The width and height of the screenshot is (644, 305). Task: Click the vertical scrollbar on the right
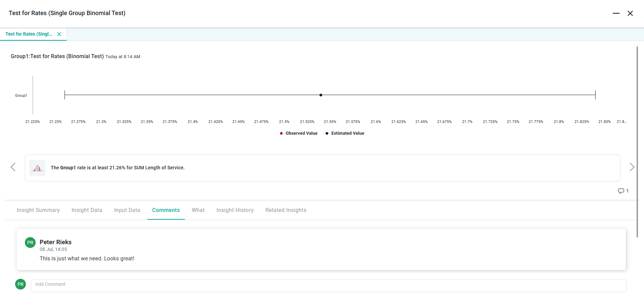637,142
